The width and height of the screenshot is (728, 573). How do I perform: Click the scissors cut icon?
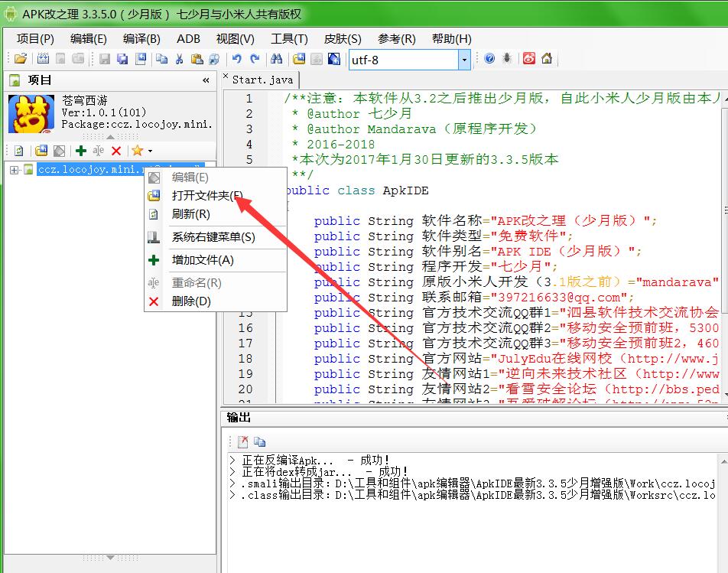click(179, 59)
